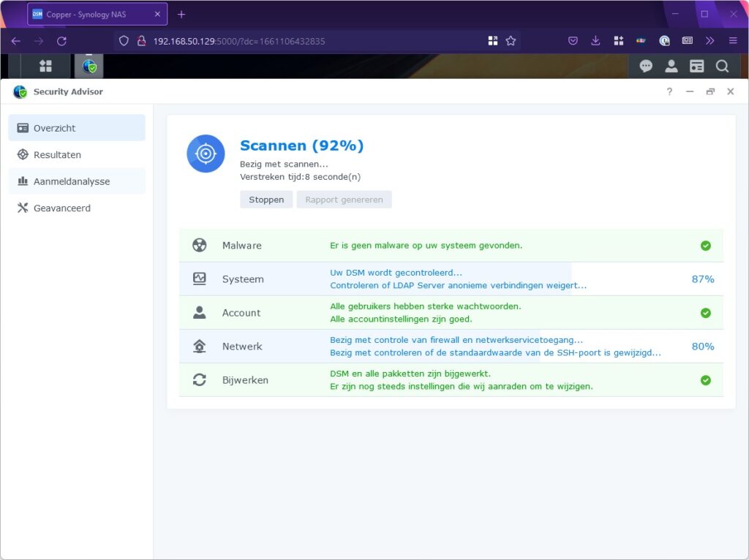Viewport: 749px width, 560px height.
Task: Click the Bijwerken refresh arrows icon
Action: [x=199, y=380]
